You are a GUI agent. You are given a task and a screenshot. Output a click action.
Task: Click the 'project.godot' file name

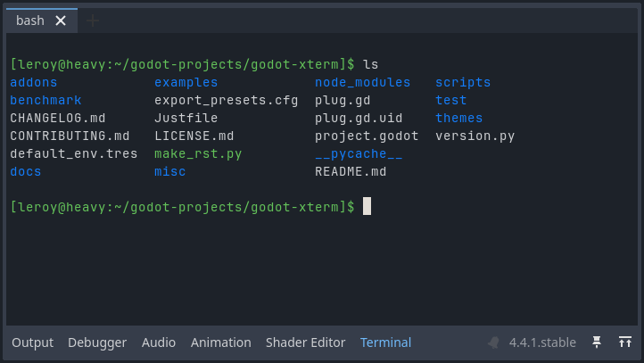(367, 136)
